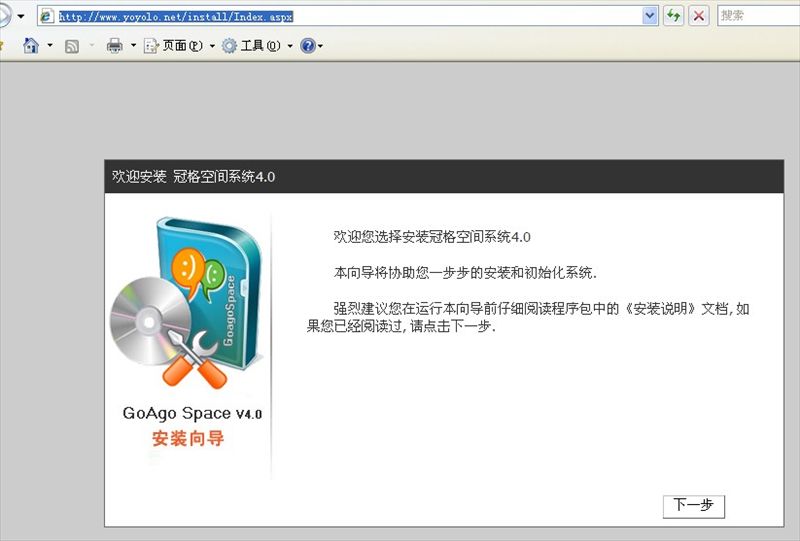Click the 欢迎安装 冠格空间系统4.0 title text
This screenshot has width=800, height=541.
[193, 177]
